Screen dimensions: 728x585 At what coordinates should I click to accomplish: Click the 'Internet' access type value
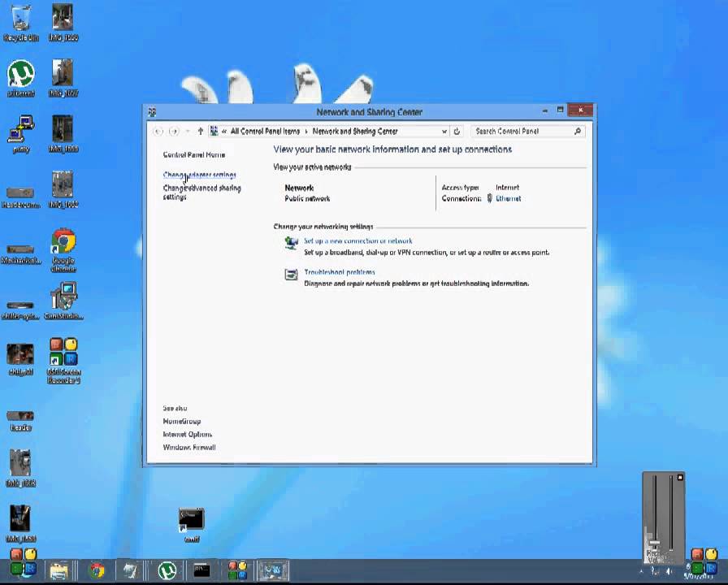tap(508, 187)
